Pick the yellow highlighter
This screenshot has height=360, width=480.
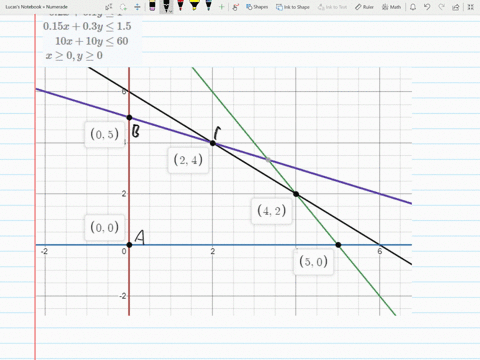(194, 6)
